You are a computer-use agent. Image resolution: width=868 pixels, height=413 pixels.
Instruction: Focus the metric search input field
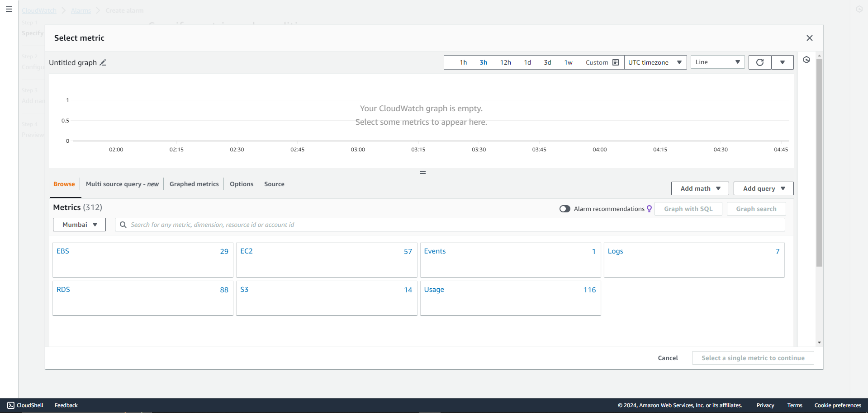click(450, 225)
